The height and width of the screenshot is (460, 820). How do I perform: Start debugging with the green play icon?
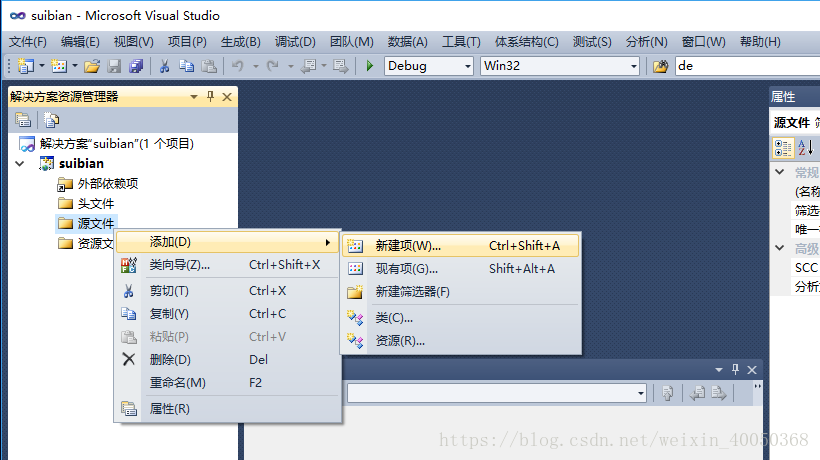[x=370, y=66]
